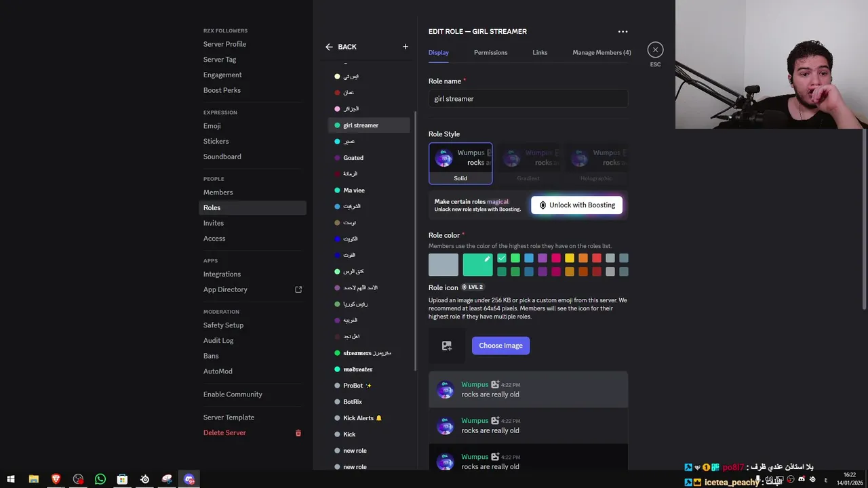This screenshot has width=868, height=488.
Task: Select the Kick Alerts role
Action: coord(369,418)
